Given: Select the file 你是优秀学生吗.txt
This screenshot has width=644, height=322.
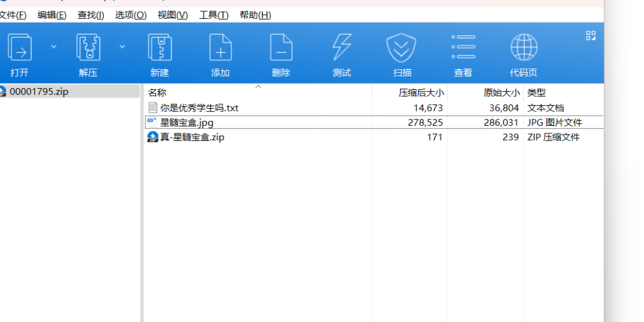Looking at the screenshot, I should (x=199, y=108).
